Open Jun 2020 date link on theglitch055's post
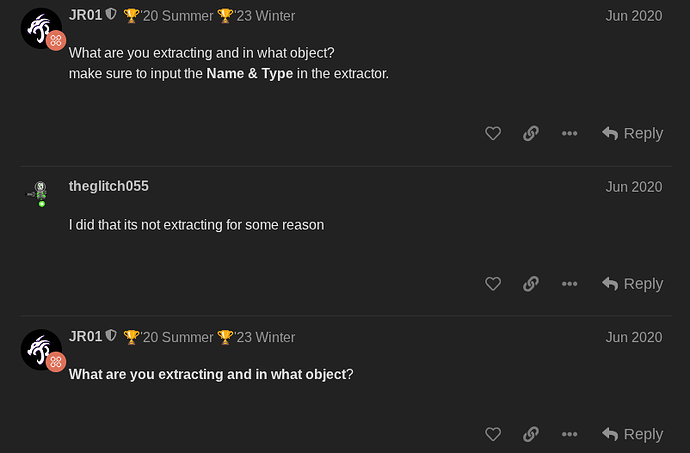690x453 pixels. point(634,187)
